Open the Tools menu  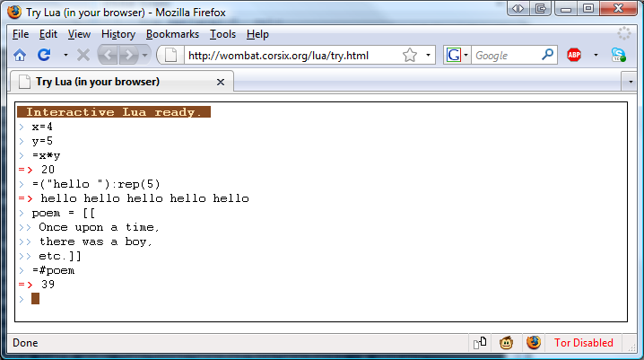[x=222, y=34]
